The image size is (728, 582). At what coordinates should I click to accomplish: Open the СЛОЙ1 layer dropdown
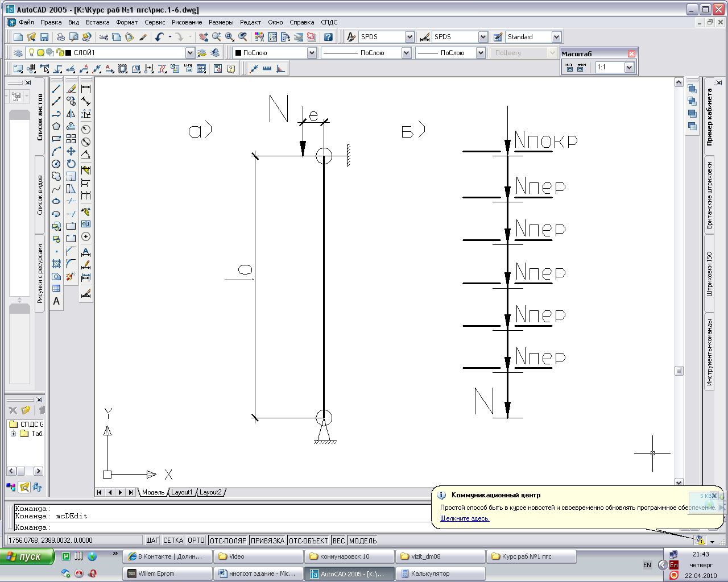tap(190, 53)
